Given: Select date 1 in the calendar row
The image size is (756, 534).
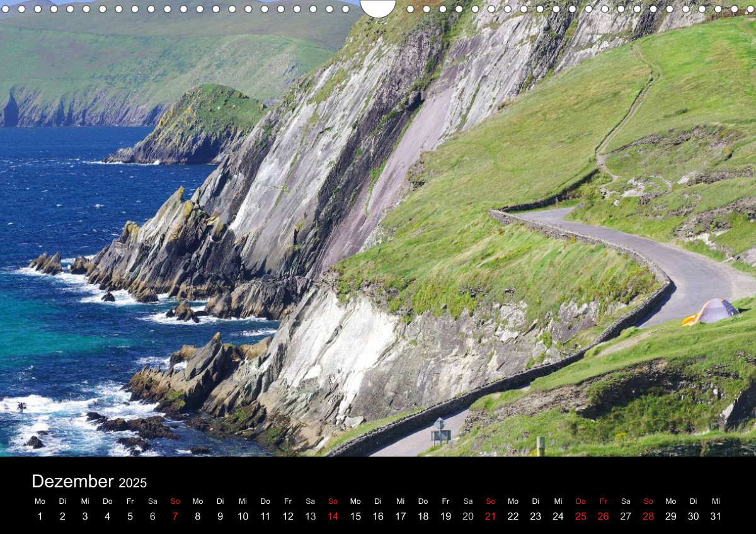Looking at the screenshot, I should (x=40, y=516).
